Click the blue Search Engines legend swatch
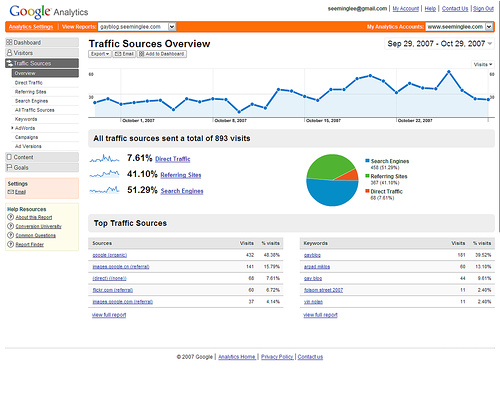Screen dimensions: 500x395 (x=367, y=161)
